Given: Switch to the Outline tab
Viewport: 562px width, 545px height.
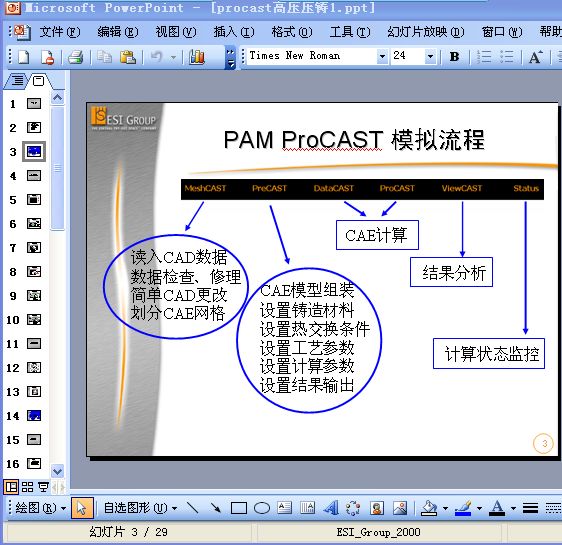Looking at the screenshot, I should tap(17, 81).
